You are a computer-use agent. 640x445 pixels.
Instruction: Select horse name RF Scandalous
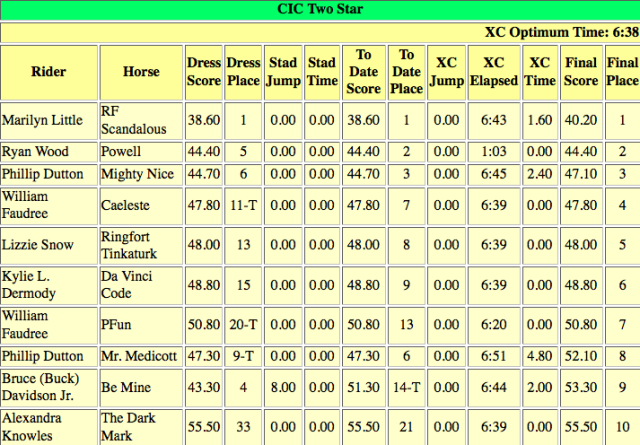134,120
